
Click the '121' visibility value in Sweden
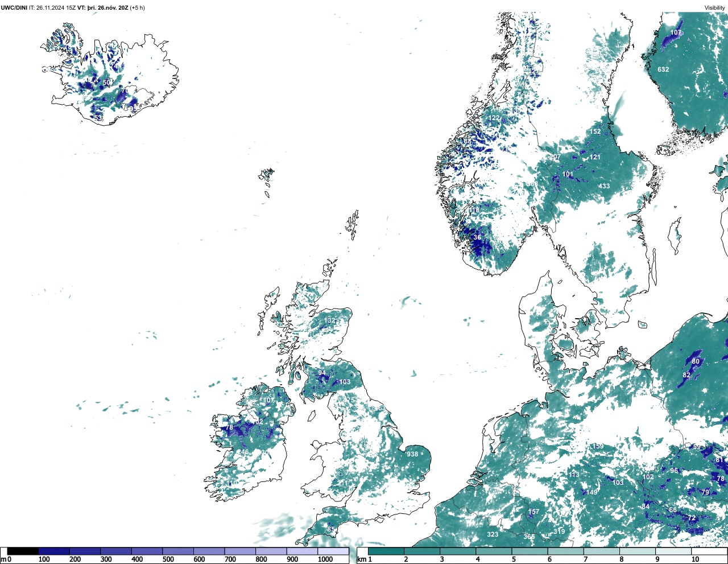595,157
